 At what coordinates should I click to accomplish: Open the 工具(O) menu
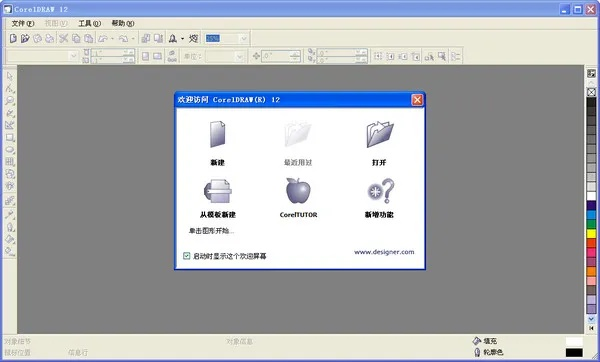coord(90,23)
